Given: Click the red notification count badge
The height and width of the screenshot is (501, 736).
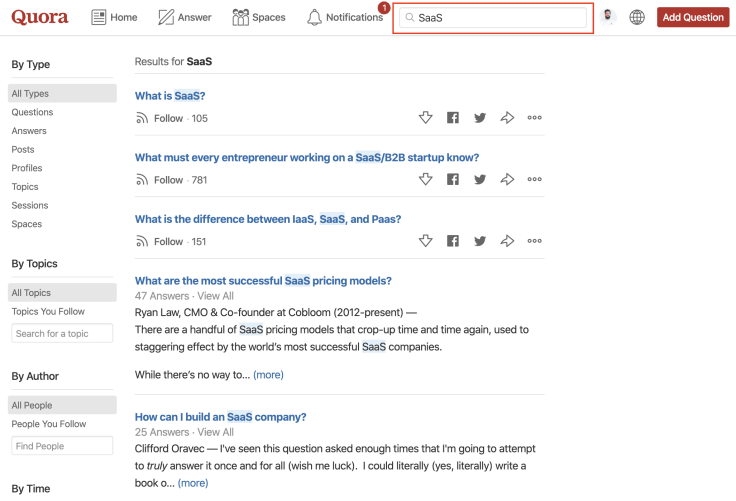Looking at the screenshot, I should (x=384, y=8).
